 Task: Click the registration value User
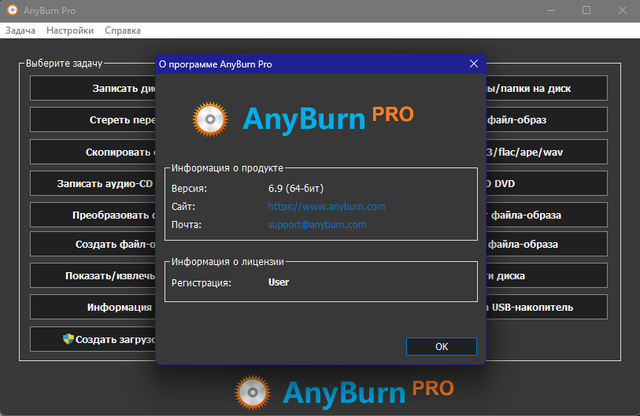278,282
